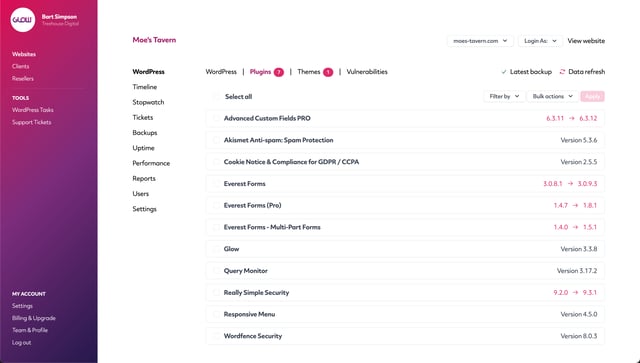Switch to the Themes tab
This screenshot has height=363, width=640.
coord(309,72)
